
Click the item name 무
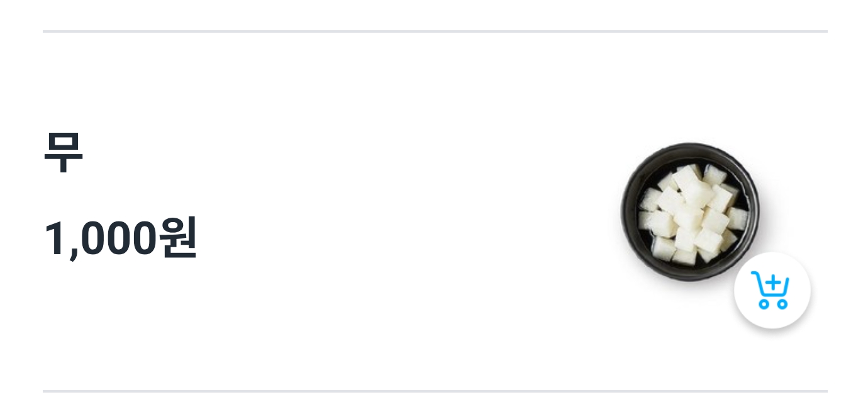pyautogui.click(x=63, y=152)
